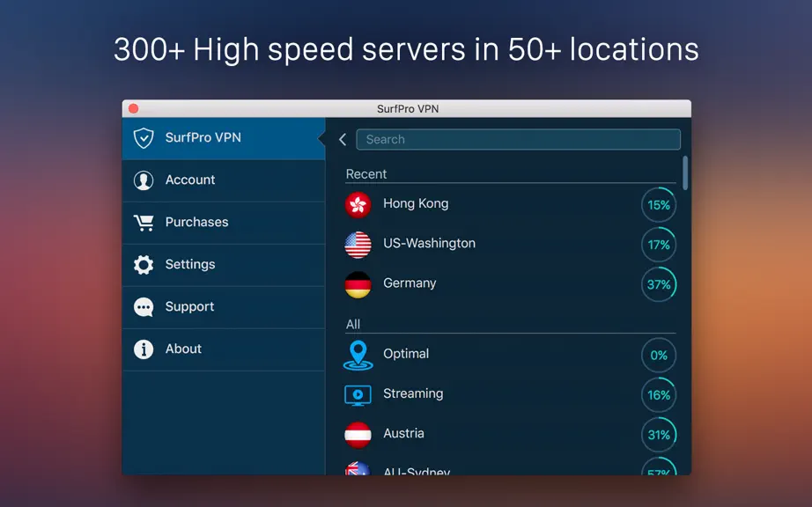The height and width of the screenshot is (507, 812).
Task: Choose the Optimal location pin icon
Action: point(358,356)
